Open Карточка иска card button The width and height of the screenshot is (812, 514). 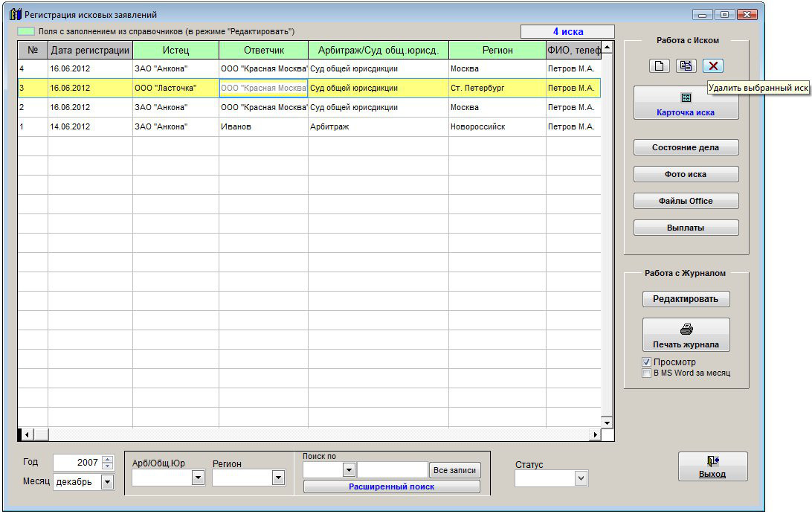pos(686,103)
